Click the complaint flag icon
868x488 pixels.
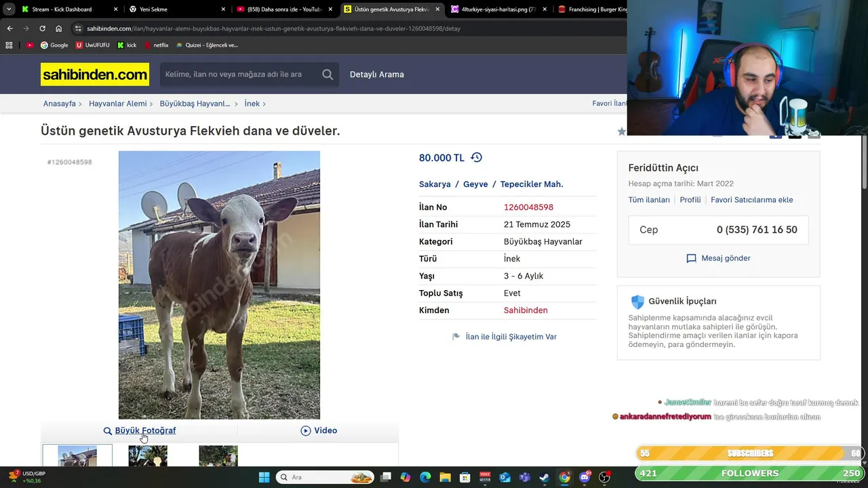coord(456,337)
